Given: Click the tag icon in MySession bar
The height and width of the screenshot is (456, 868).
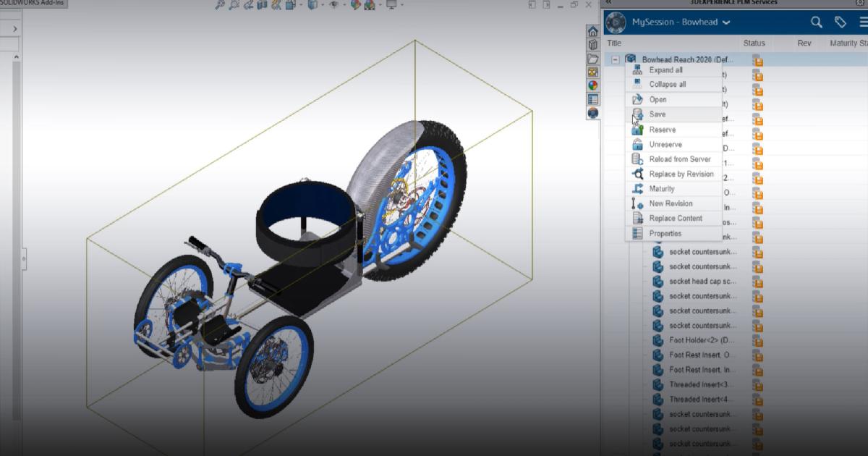Looking at the screenshot, I should 840,22.
